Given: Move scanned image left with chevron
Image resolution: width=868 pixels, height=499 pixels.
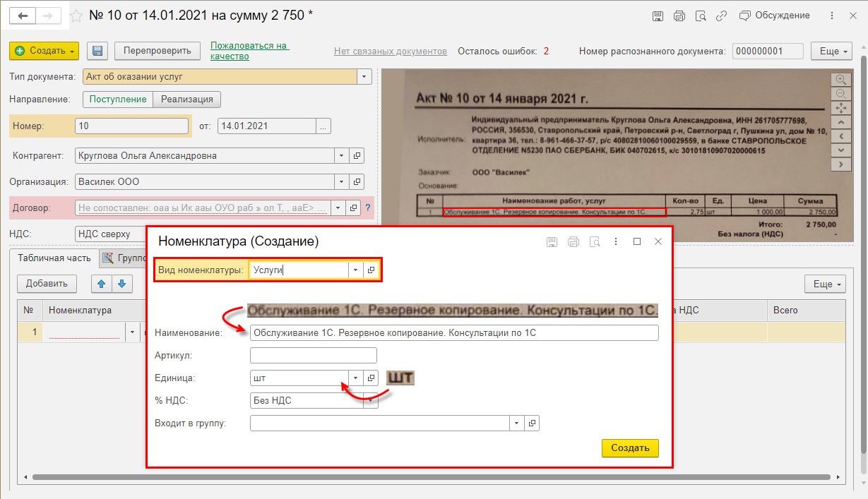Looking at the screenshot, I should [840, 136].
